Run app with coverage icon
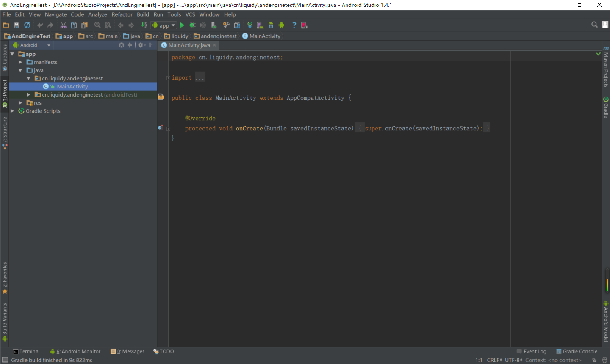The width and height of the screenshot is (610, 364). [x=203, y=25]
